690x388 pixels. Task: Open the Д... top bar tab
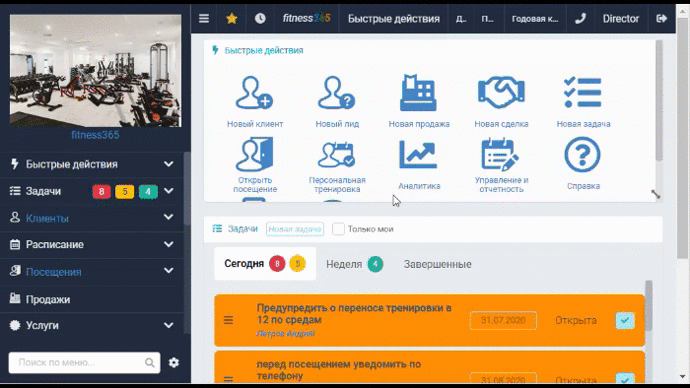point(461,18)
